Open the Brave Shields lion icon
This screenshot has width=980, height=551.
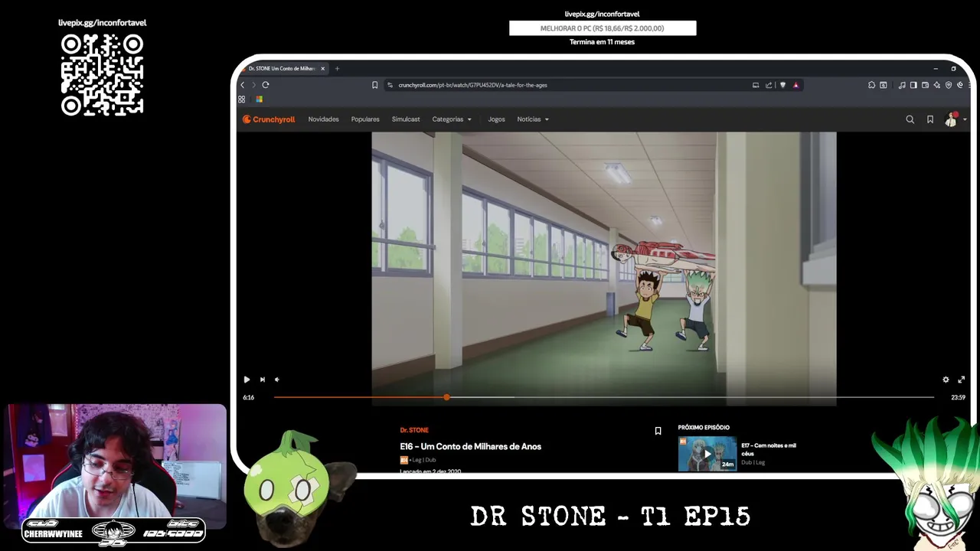click(782, 85)
